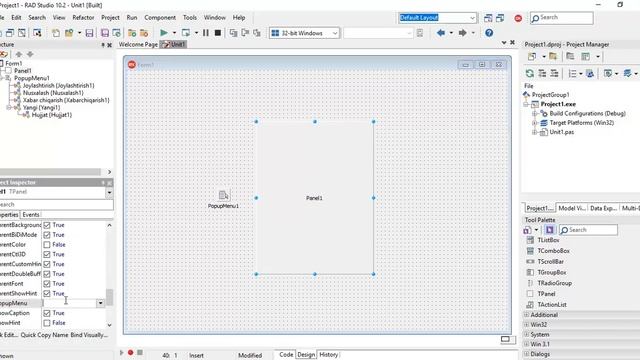This screenshot has height=360, width=640.
Task: Pause the running program
Action: tap(206, 33)
